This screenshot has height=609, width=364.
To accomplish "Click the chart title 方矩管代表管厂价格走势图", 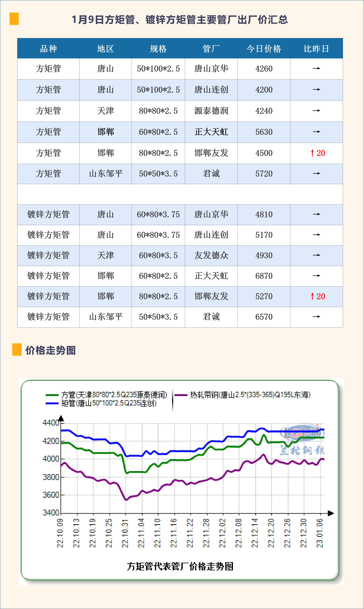I will pos(180,566).
